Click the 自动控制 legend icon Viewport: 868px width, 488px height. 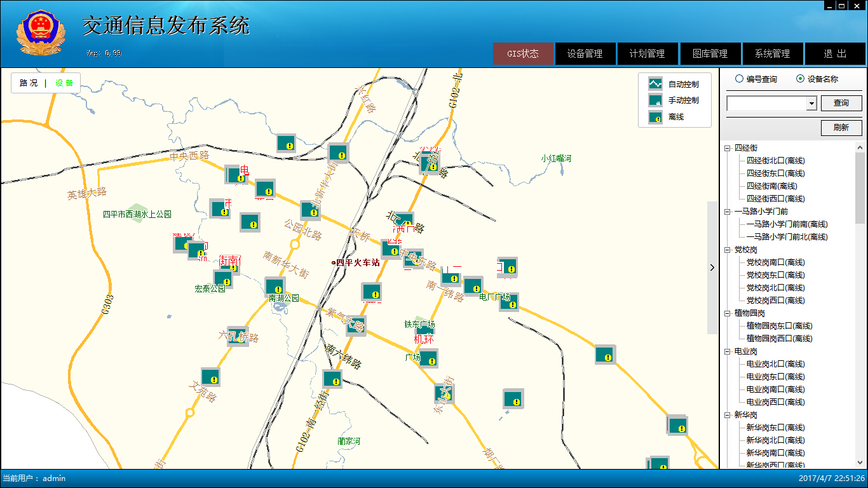[654, 83]
